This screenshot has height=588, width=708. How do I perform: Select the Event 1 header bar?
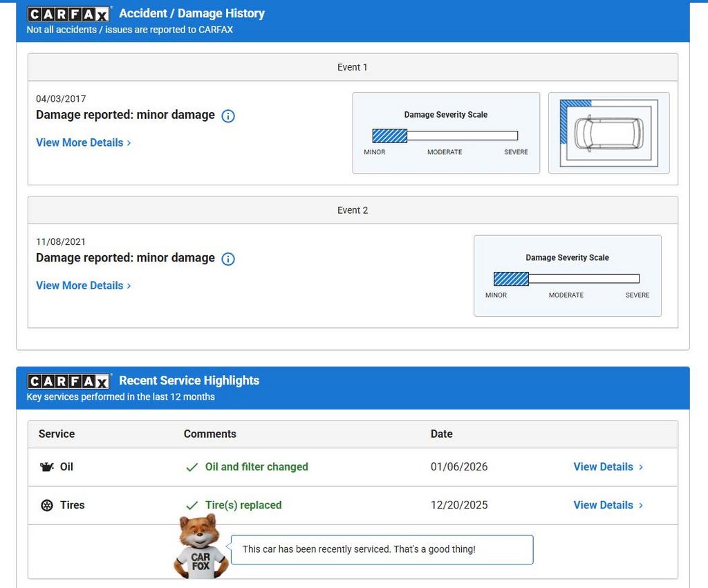(353, 67)
